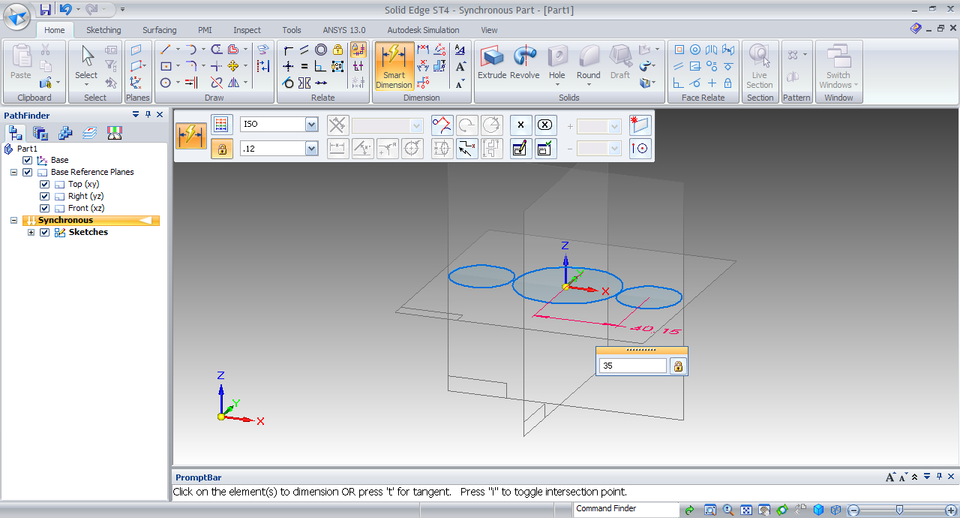Click the Paste button
Viewport: 960px width, 518px height.
(x=21, y=62)
